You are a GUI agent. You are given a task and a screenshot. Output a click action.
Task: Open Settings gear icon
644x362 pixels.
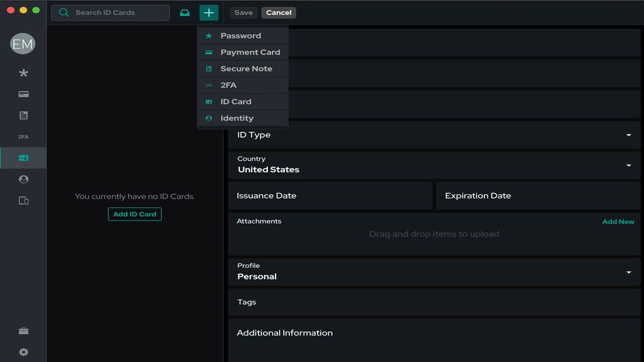click(23, 352)
